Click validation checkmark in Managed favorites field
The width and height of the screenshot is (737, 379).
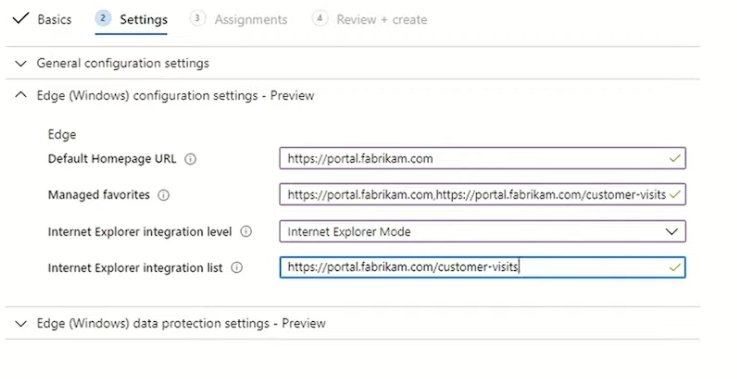675,194
